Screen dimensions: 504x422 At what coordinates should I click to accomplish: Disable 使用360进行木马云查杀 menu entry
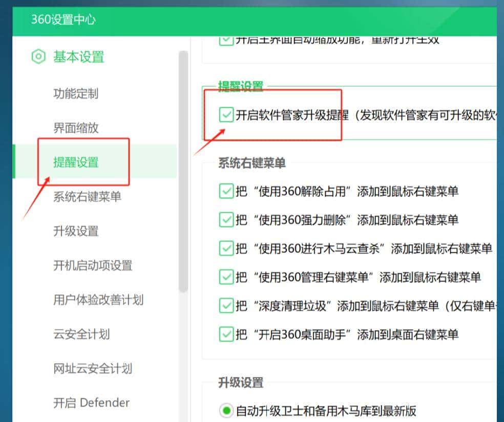point(226,248)
